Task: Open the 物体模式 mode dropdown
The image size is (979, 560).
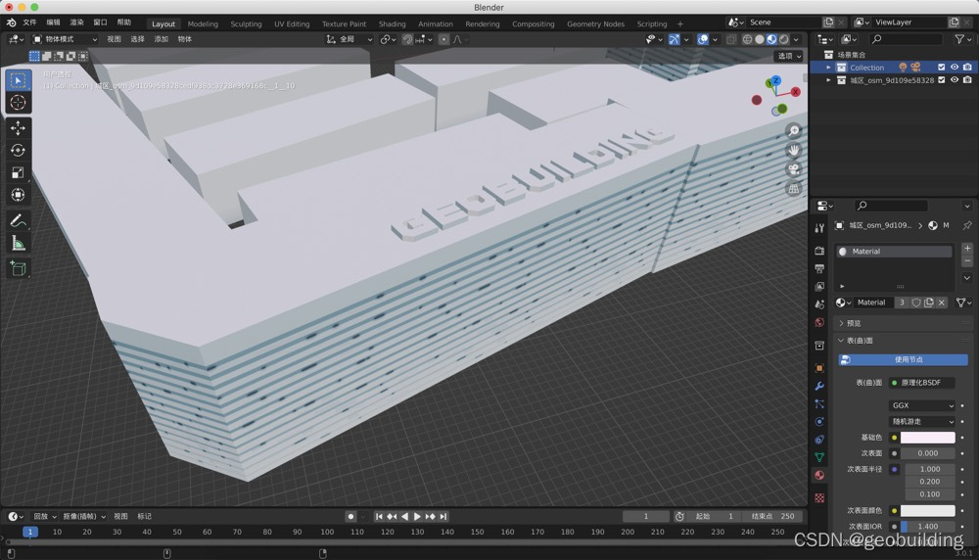Action: (x=65, y=39)
